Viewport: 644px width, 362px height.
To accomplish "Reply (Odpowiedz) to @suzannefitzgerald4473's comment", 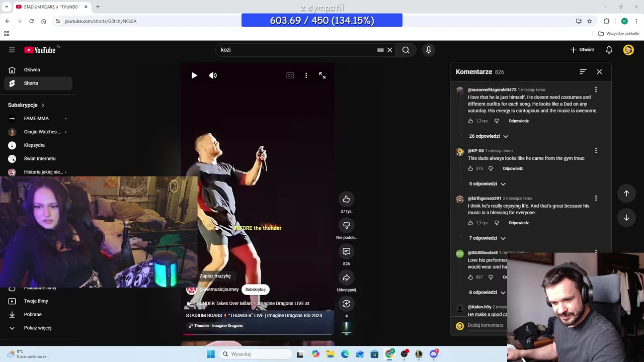I will pos(518,121).
